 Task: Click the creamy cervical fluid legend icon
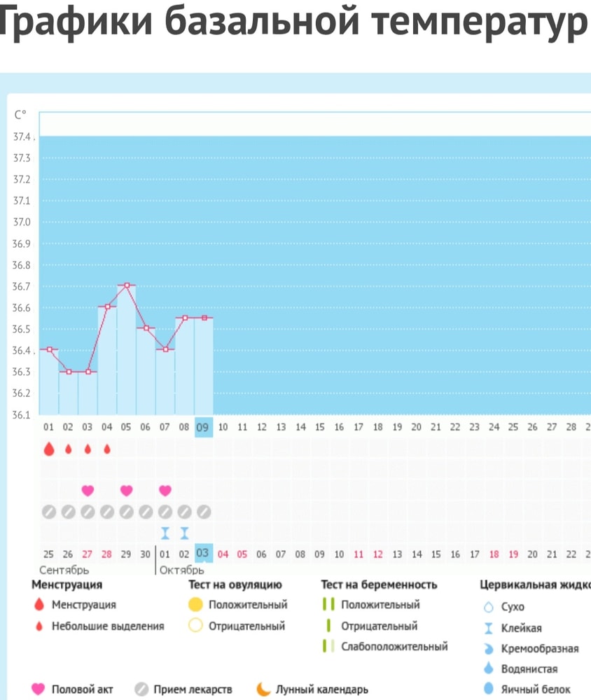click(489, 648)
